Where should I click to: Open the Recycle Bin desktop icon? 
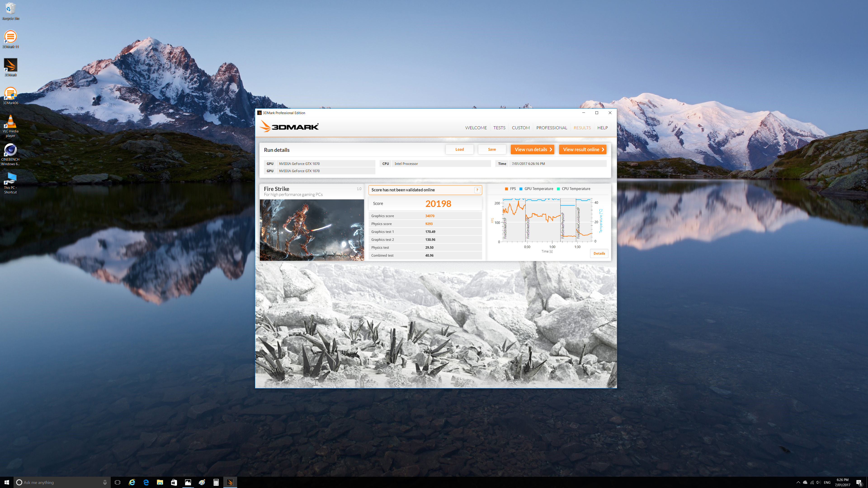(x=10, y=11)
